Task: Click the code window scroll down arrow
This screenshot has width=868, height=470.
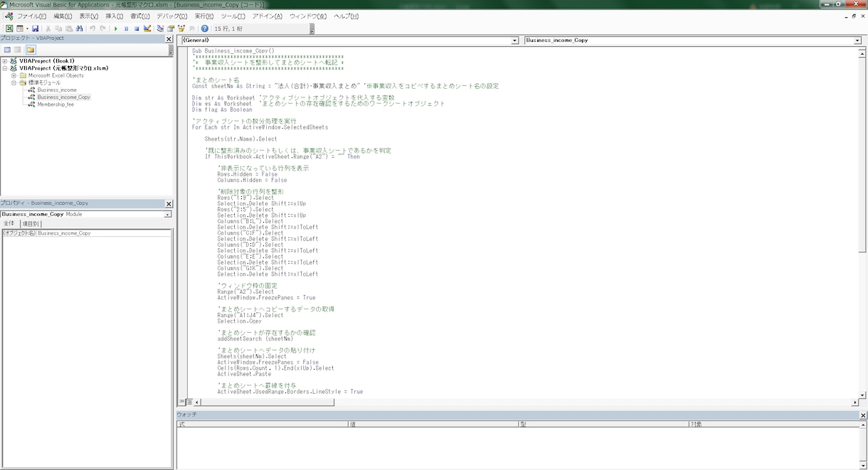Action: 863,395
